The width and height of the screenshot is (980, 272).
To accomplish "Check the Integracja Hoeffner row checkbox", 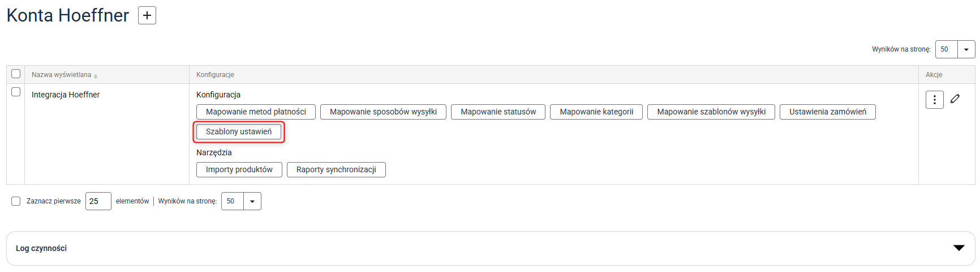I will point(16,92).
